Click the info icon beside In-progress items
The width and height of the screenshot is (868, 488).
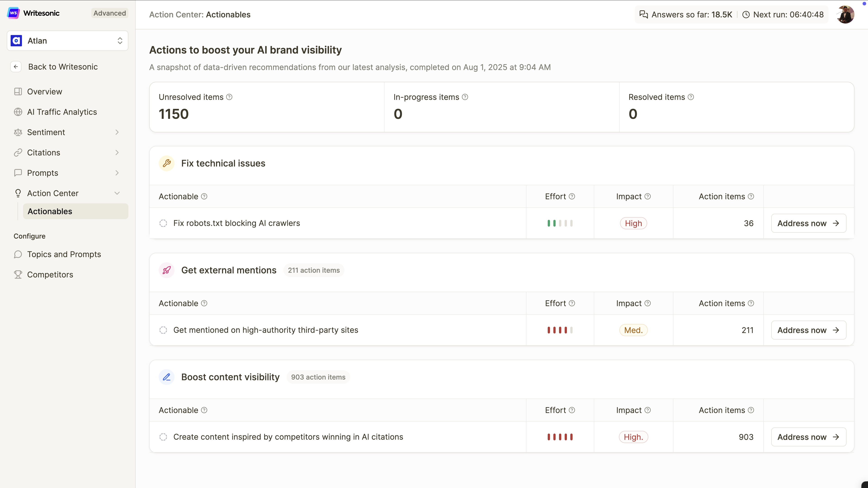pyautogui.click(x=465, y=97)
